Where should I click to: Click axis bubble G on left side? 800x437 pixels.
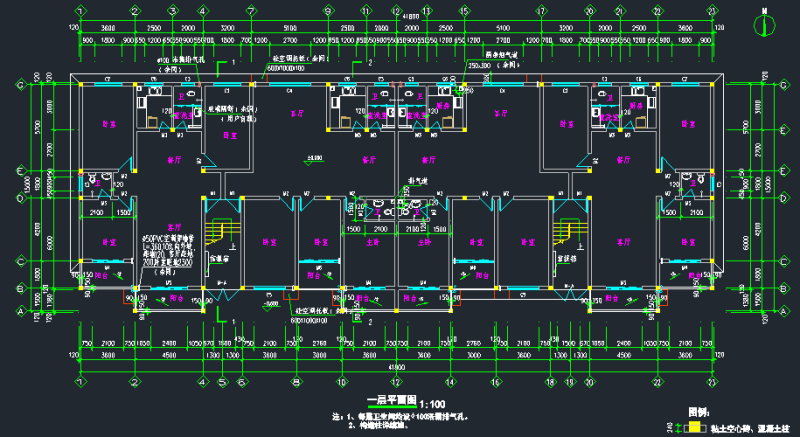coord(21,85)
